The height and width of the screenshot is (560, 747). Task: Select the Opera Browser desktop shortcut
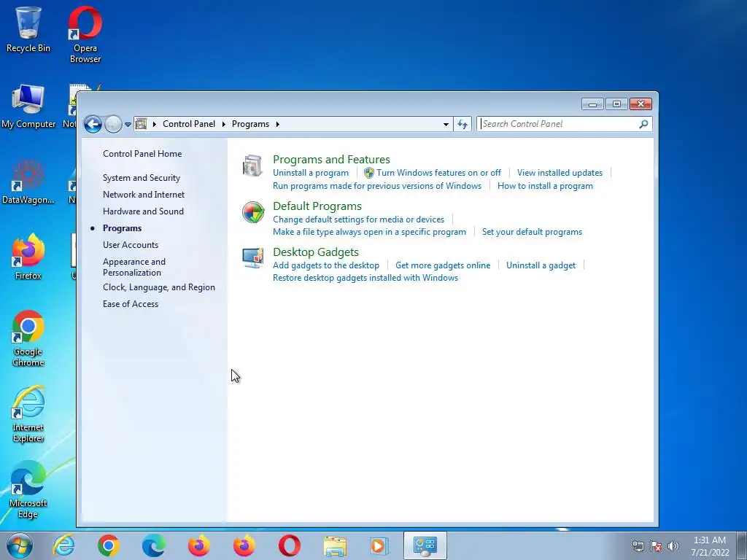point(85,35)
